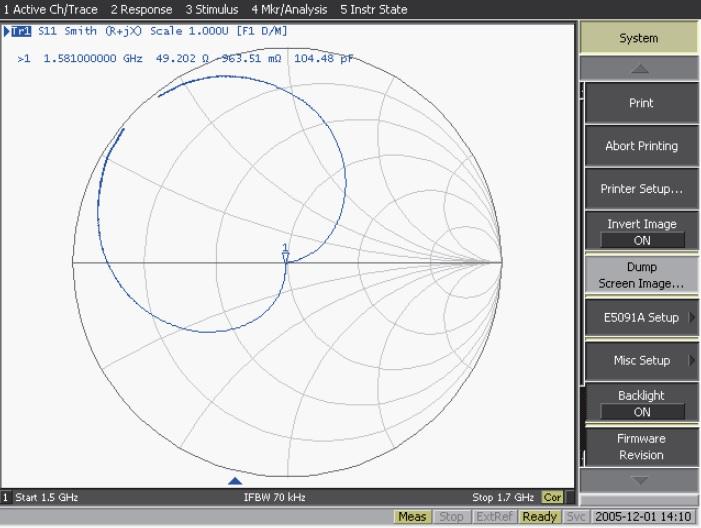This screenshot has width=701, height=528.
Task: Open the Stimulus menu
Action: click(212, 9)
